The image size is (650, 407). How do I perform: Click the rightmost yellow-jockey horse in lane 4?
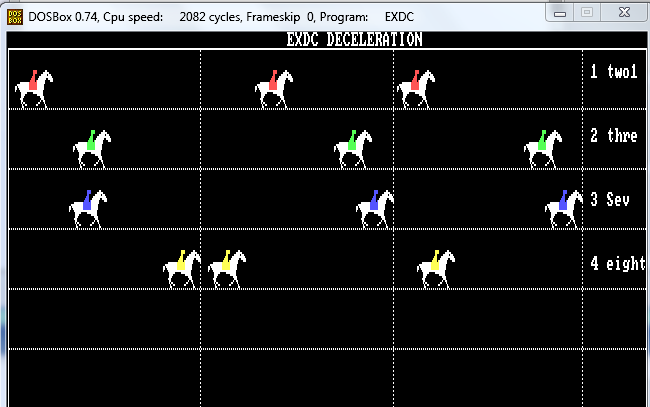[436, 269]
